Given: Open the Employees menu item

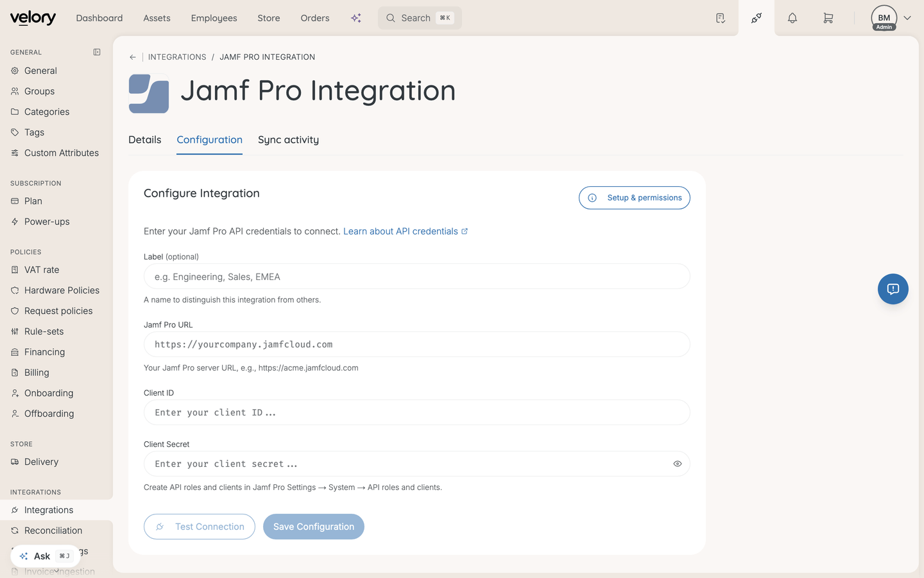Looking at the screenshot, I should click(214, 18).
